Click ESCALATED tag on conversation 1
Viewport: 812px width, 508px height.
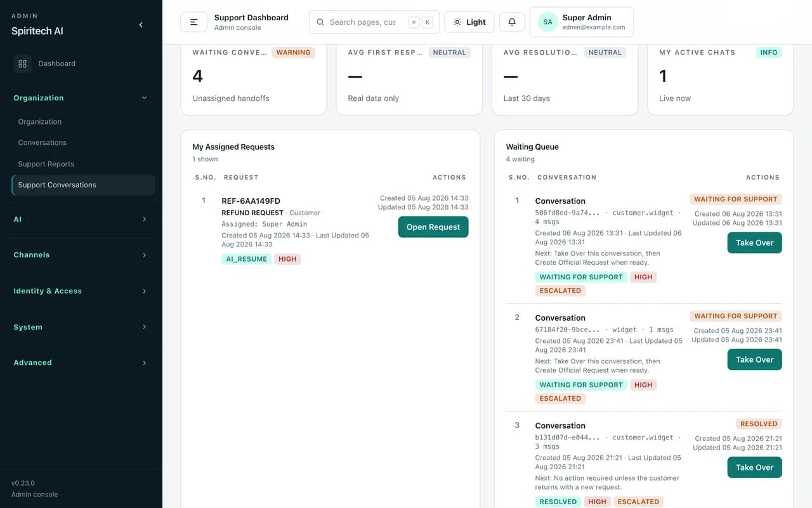[560, 291]
